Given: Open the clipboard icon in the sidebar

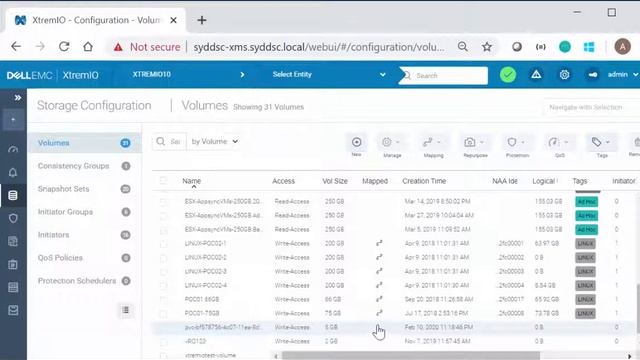Looking at the screenshot, I should 13,264.
